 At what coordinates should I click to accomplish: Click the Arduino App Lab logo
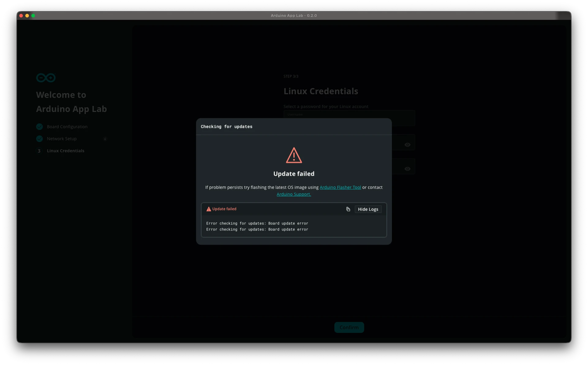pos(46,78)
